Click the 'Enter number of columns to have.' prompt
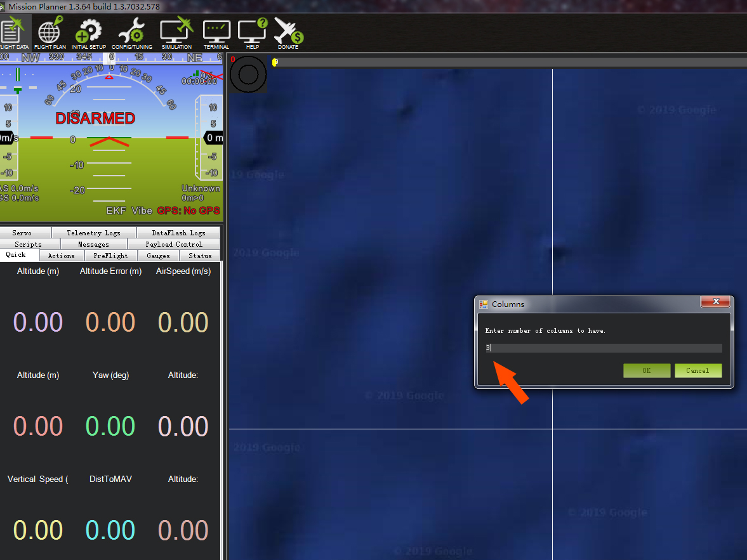This screenshot has width=747, height=560. pyautogui.click(x=545, y=330)
